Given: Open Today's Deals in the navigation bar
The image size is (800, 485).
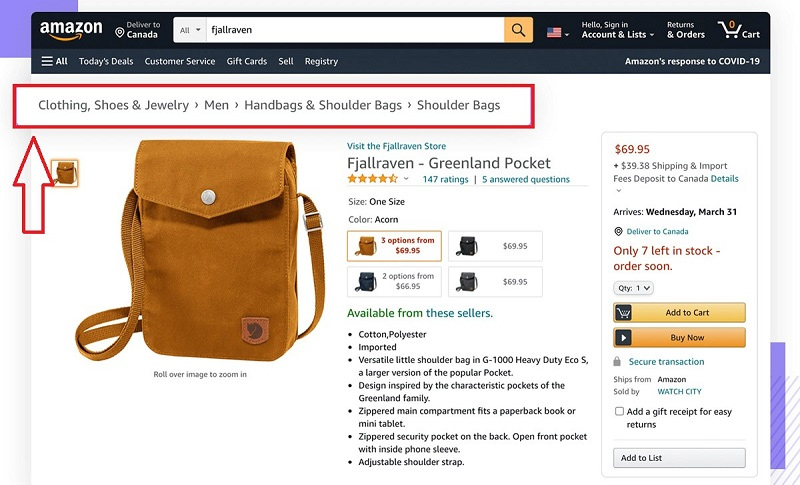Looking at the screenshot, I should [x=106, y=61].
